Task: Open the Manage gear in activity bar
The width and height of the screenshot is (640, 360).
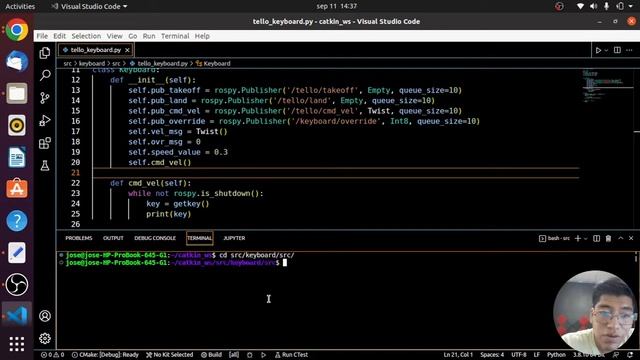Action: [x=45, y=338]
